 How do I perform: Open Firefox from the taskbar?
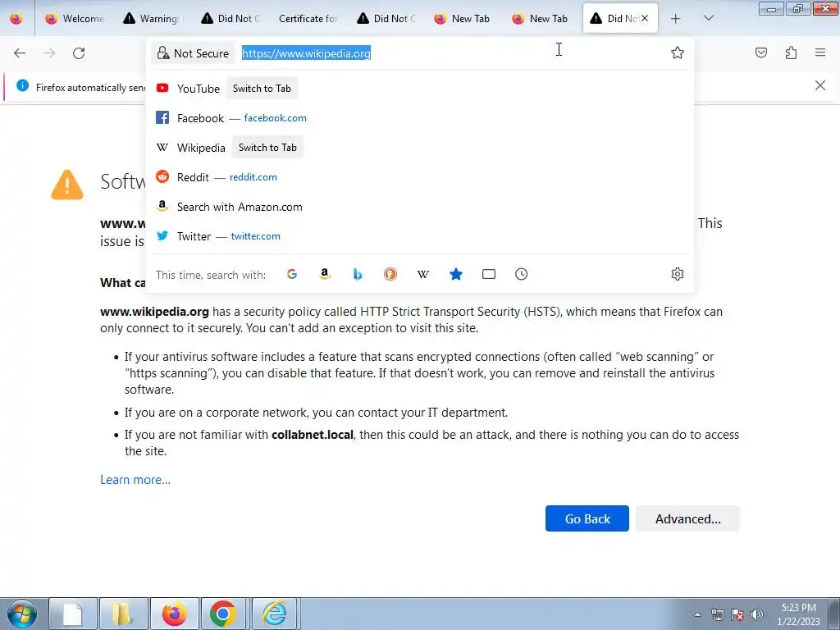pos(175,614)
